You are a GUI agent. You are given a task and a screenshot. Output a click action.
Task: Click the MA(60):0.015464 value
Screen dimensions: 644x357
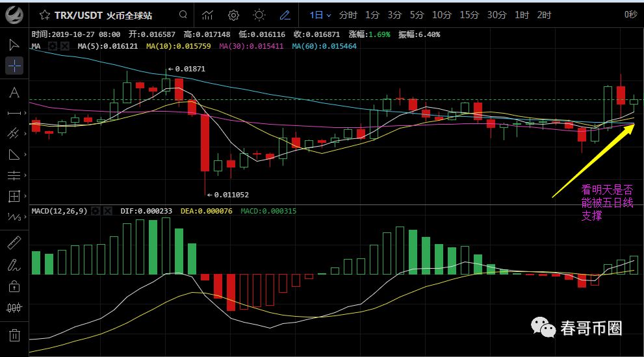coord(324,46)
